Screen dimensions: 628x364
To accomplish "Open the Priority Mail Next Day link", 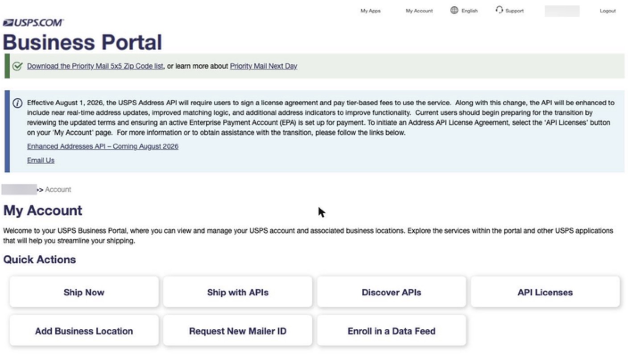I will coord(264,66).
